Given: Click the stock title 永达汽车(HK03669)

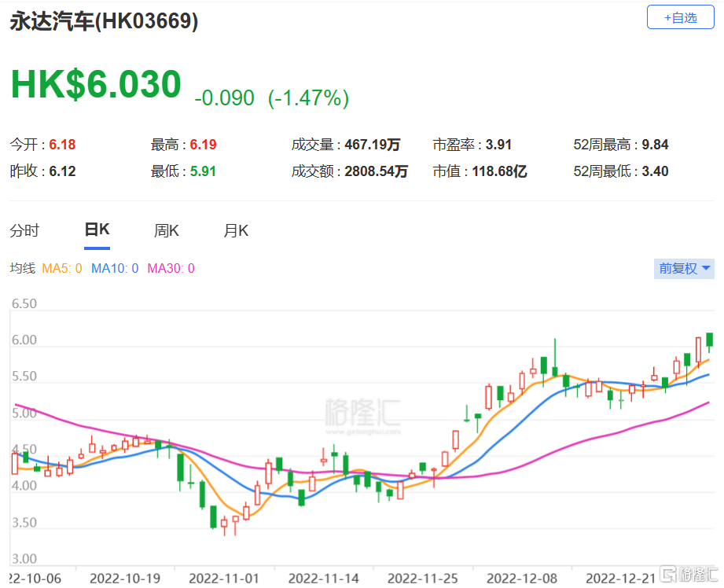Looking at the screenshot, I should (x=104, y=20).
